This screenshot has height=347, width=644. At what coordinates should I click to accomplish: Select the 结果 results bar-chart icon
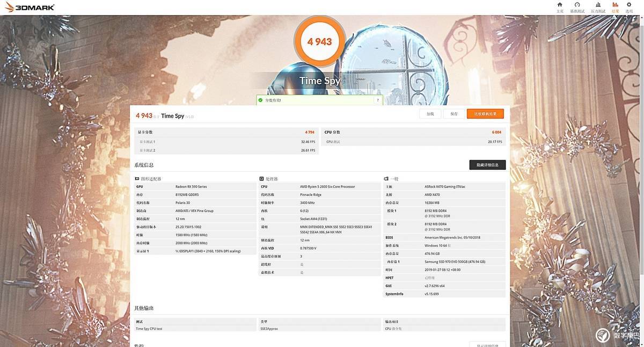615,5
